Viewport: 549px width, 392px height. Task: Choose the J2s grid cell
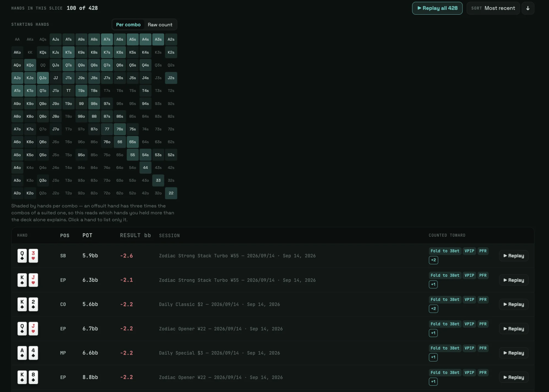point(171,78)
